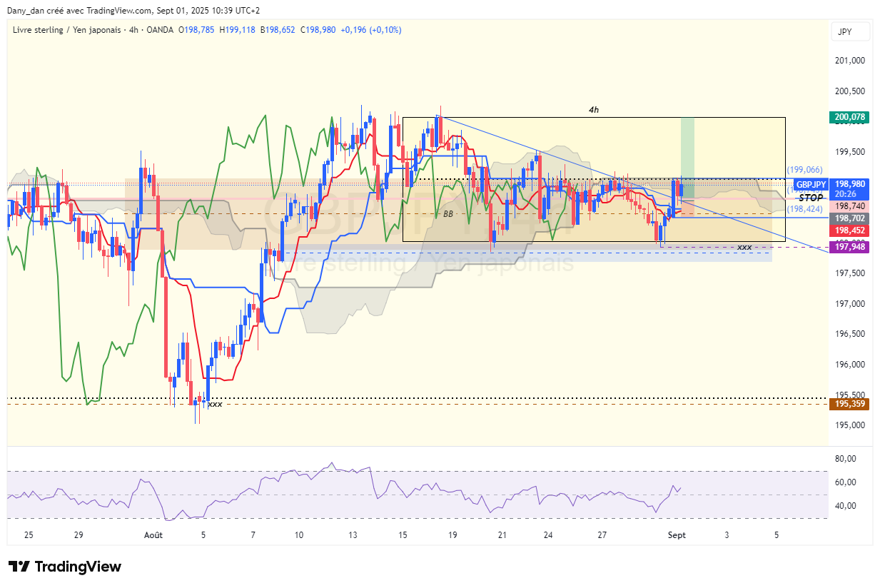This screenshot has height=588, width=880.
Task: Click the 3 date axis label
Action: [727, 534]
